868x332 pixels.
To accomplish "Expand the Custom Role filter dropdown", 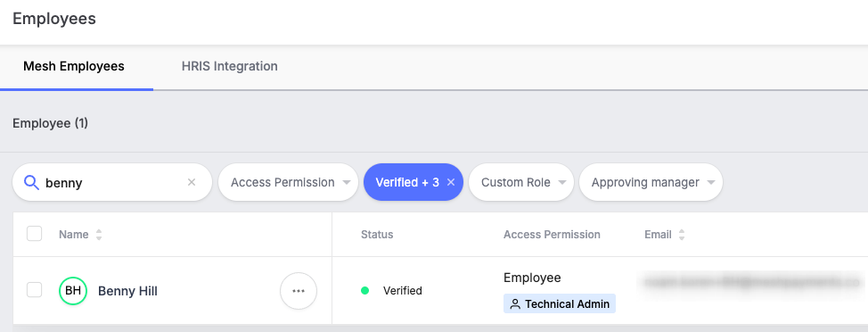I will [521, 182].
